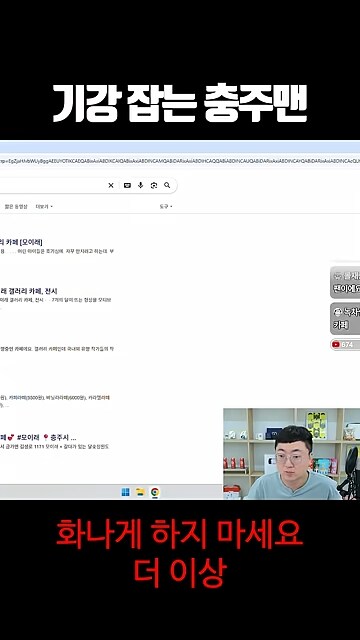The width and height of the screenshot is (360, 640).
Task: Click snippet text about 갤러리 카페인데 국내외
Action: click(x=57, y=349)
